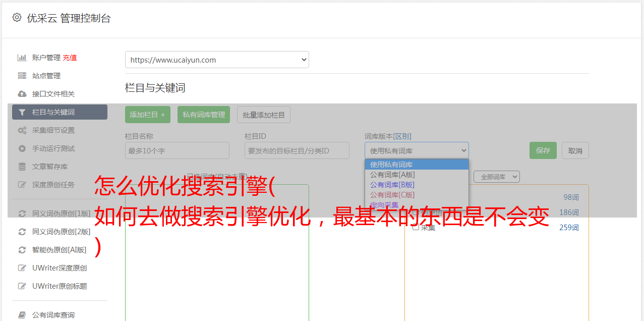Image resolution: width=644 pixels, height=321 pixels.
Task: Click the database icon for 文章暂存库
Action: tap(22, 167)
